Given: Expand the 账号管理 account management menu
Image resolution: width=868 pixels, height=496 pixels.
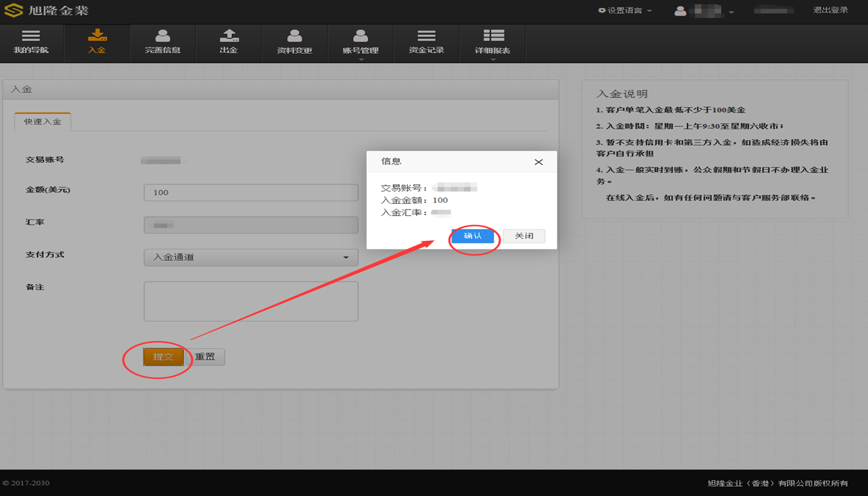Looking at the screenshot, I should (x=361, y=43).
